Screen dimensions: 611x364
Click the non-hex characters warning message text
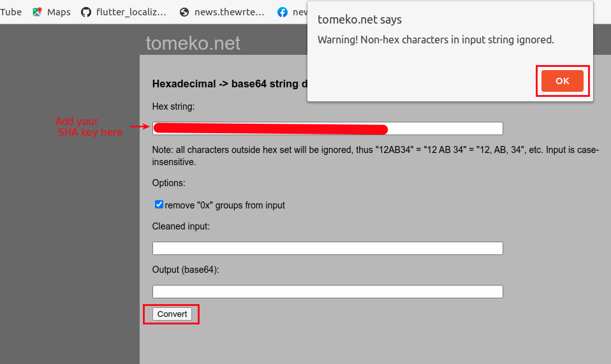click(x=436, y=40)
